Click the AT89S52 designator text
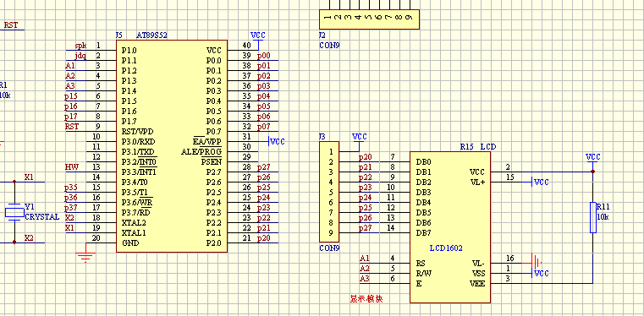 tap(151, 35)
